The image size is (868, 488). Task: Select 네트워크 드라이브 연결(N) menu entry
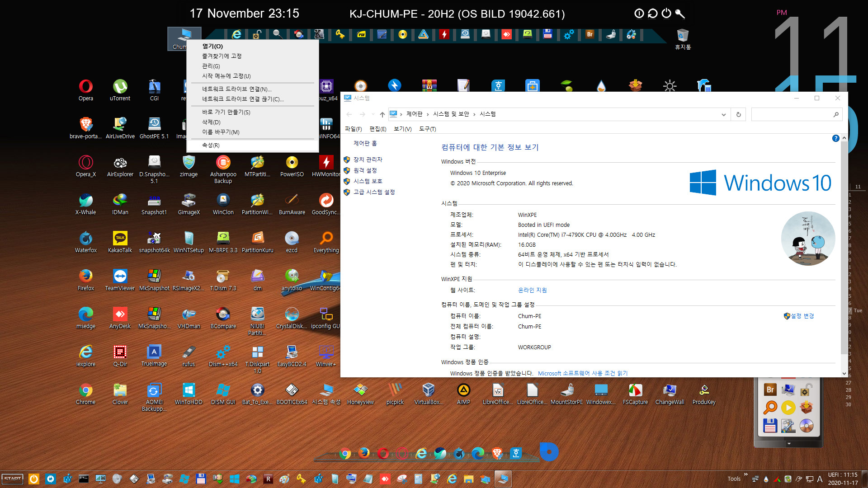pos(252,89)
